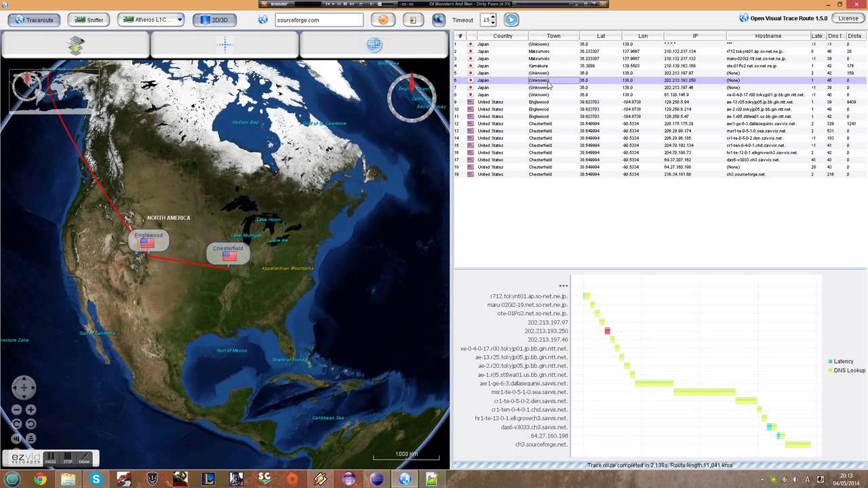The image size is (868, 488).
Task: Select row with IP 208.175.175.29
Action: [x=660, y=123]
